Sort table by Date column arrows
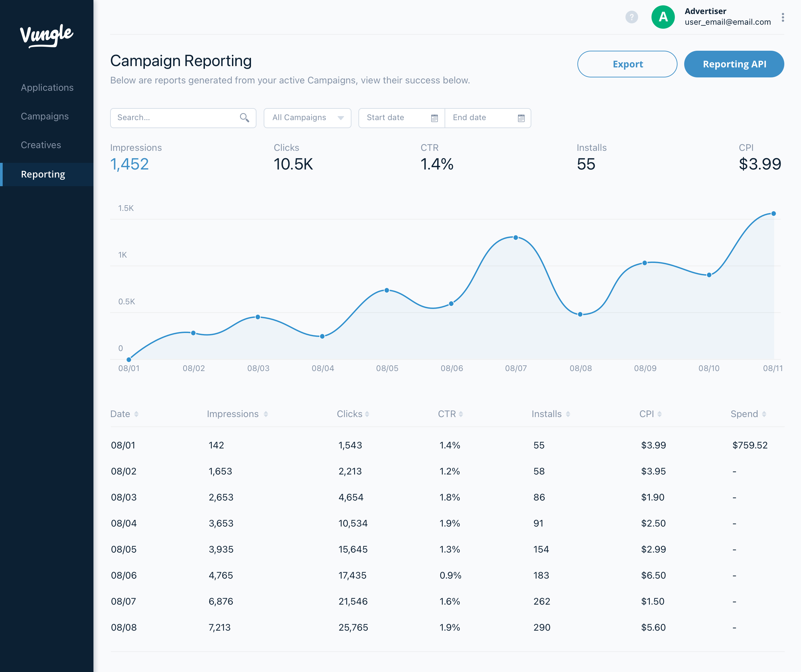The width and height of the screenshot is (801, 672). (136, 414)
